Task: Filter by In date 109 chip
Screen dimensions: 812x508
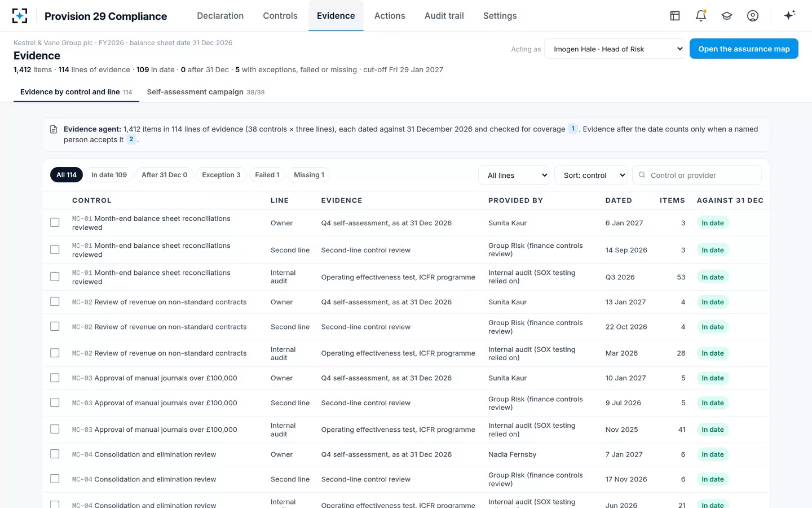Action: pos(109,175)
